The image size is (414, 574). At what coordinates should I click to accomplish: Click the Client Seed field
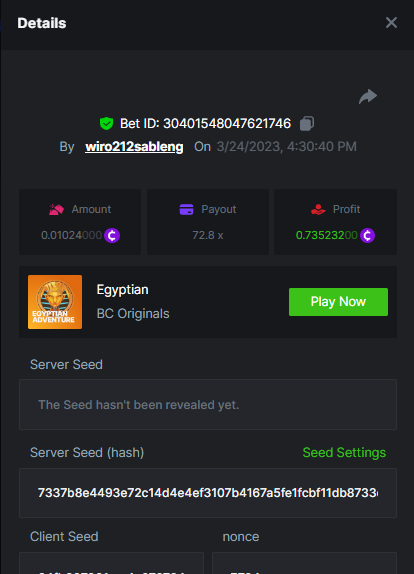111,563
